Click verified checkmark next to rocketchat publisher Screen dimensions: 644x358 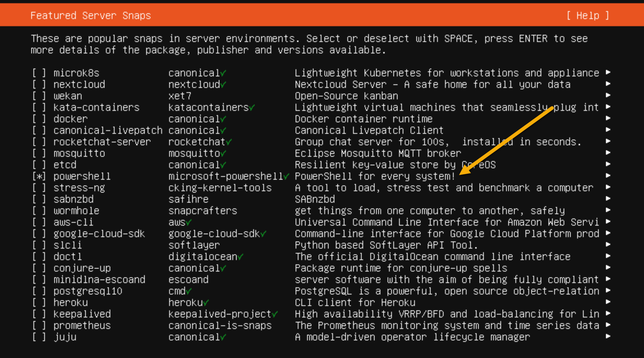(229, 142)
